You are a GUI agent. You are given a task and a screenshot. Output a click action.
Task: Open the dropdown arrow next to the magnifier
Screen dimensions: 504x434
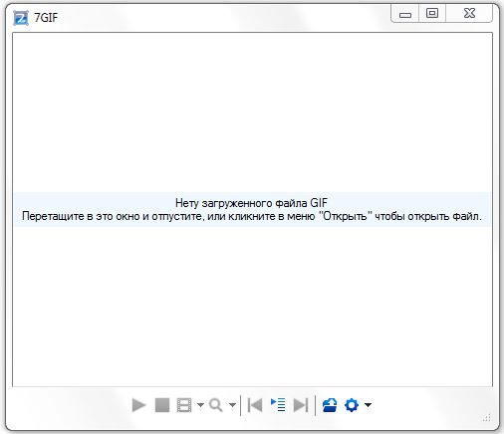click(232, 405)
